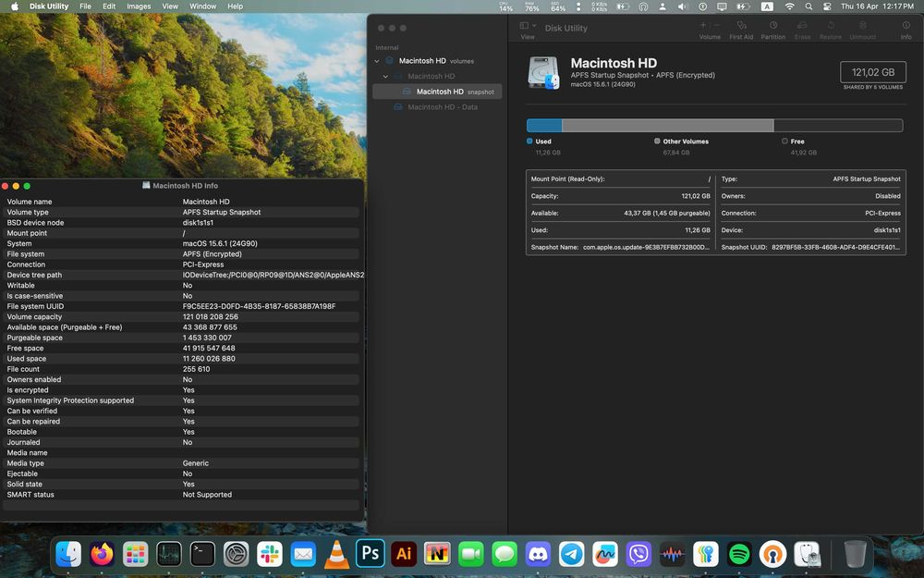Click the Restore toolbar icon

831,26
